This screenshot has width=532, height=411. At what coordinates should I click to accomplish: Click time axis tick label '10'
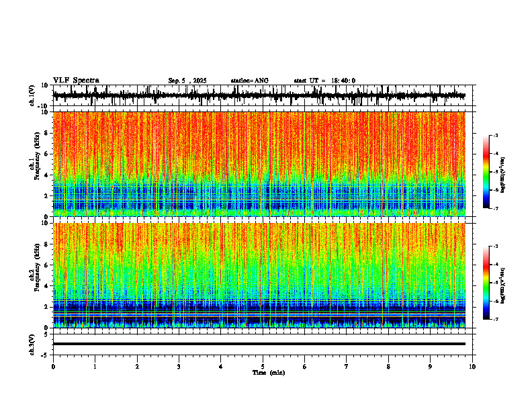coord(472,367)
